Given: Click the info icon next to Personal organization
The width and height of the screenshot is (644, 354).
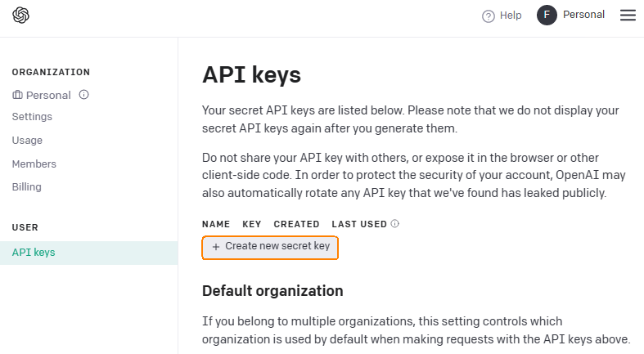Looking at the screenshot, I should pos(83,94).
